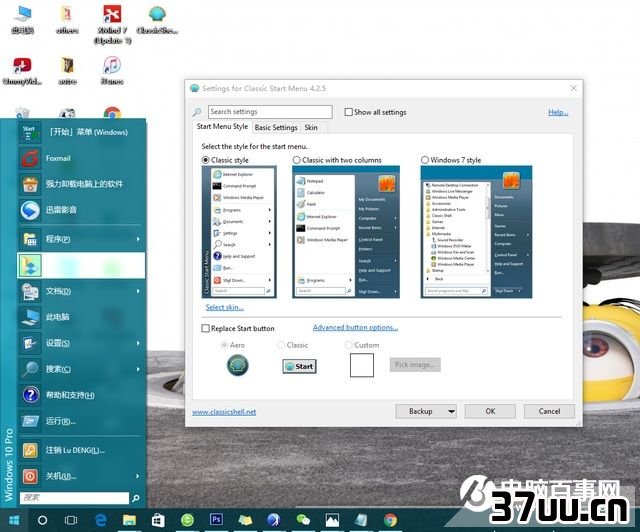Click the Pick image... button

click(x=415, y=365)
